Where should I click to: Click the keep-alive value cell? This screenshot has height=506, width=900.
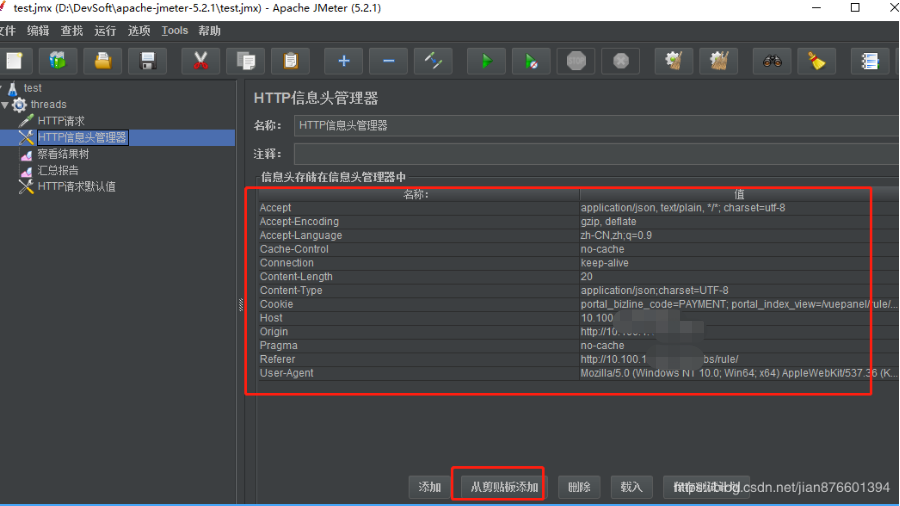(x=739, y=263)
